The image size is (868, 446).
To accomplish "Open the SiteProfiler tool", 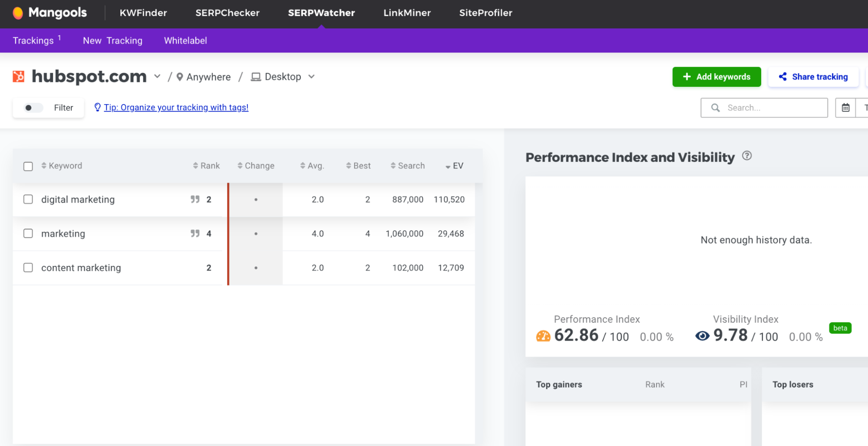I will click(x=486, y=13).
